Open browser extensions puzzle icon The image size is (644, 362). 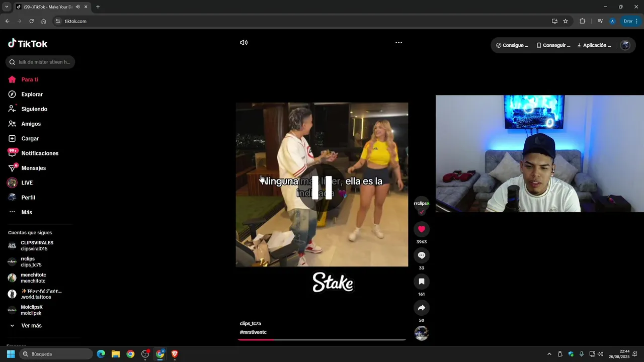pyautogui.click(x=583, y=21)
